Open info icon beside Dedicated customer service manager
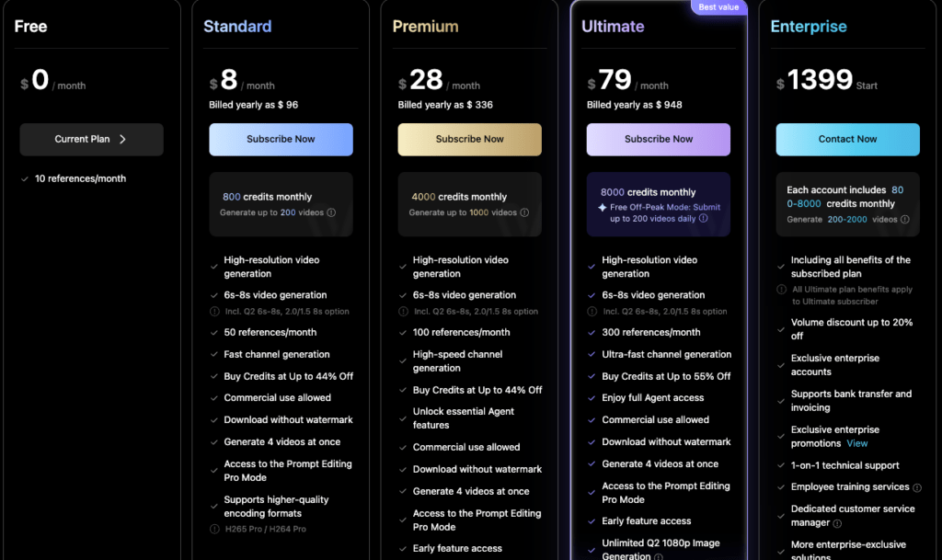Viewport: 942px width, 560px height. [837, 523]
